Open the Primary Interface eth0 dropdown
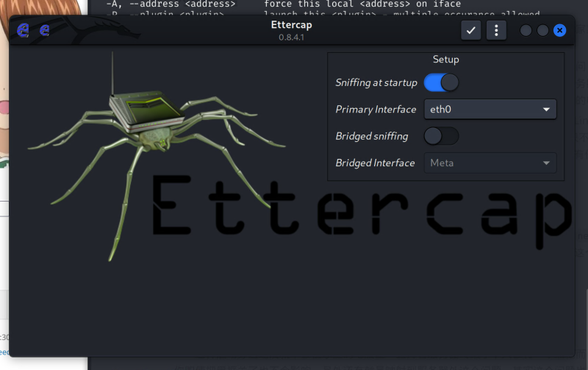588x370 pixels. pos(490,109)
